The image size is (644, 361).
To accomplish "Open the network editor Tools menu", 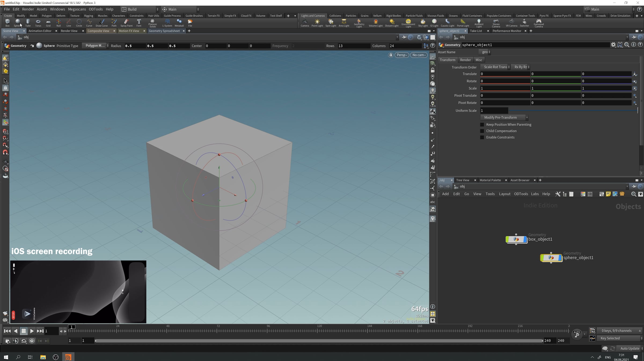I will coord(490,194).
